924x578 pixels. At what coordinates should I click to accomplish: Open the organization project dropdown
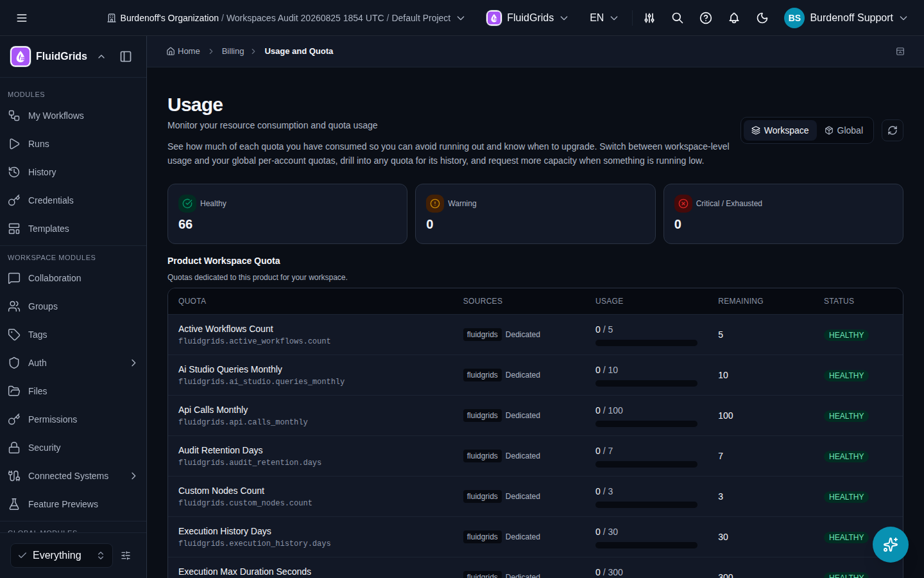286,18
